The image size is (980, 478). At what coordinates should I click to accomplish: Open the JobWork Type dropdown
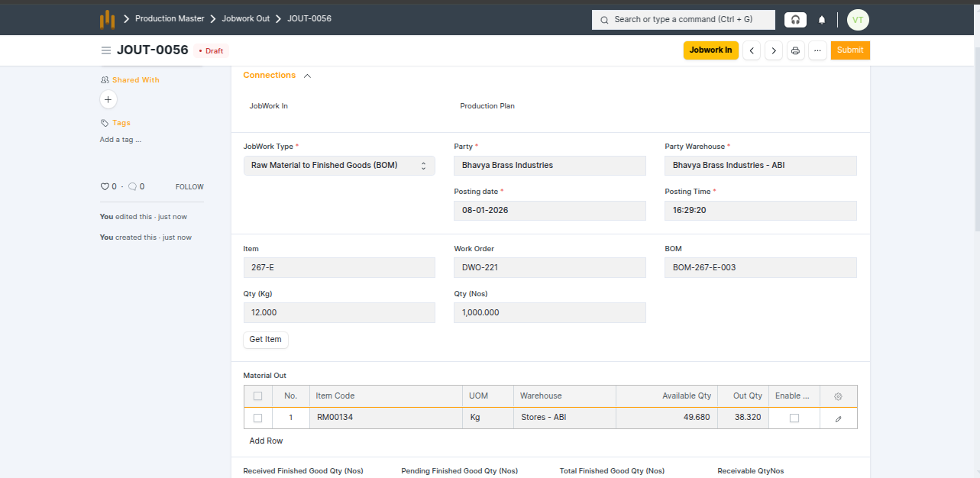[x=339, y=166]
